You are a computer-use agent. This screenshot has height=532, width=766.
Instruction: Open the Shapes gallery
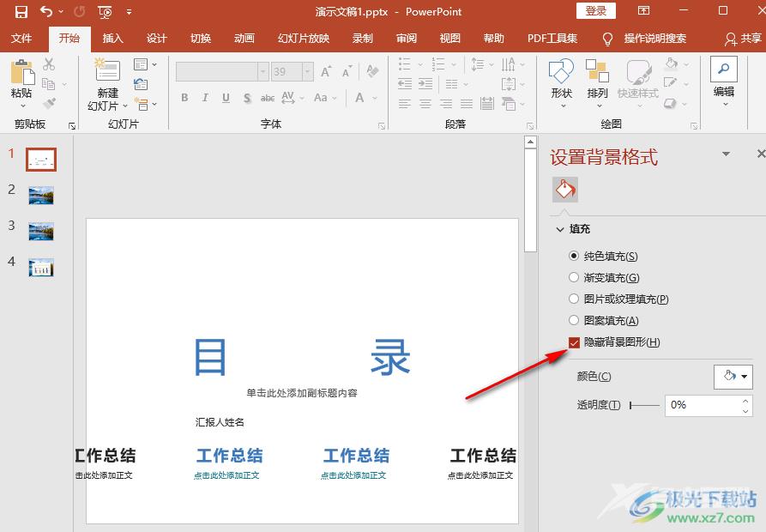coord(561,82)
